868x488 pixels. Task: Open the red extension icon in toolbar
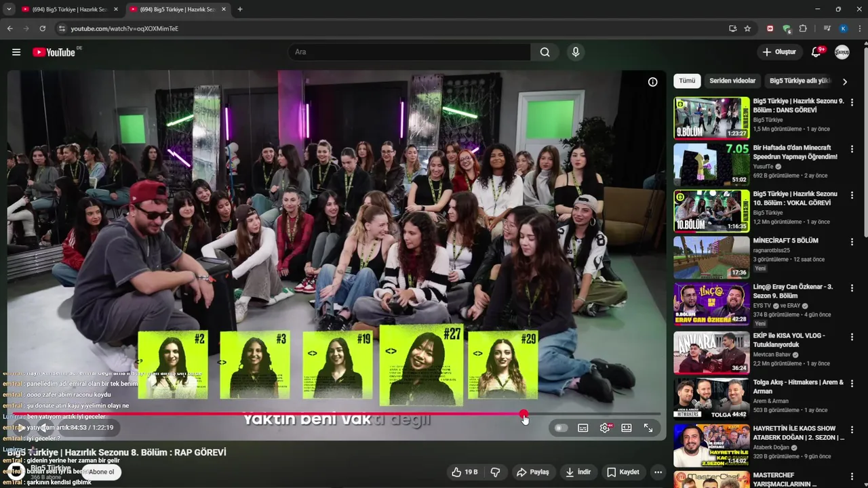coord(770,28)
